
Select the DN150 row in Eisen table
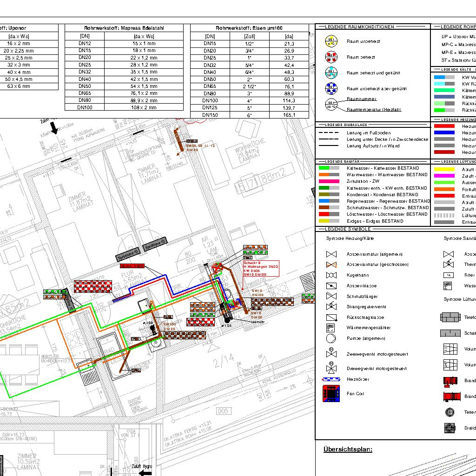tap(250, 115)
